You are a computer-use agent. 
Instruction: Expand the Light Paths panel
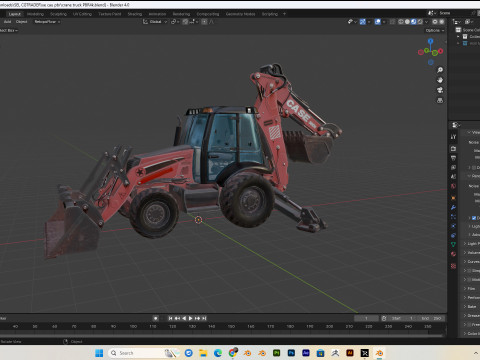click(465, 244)
